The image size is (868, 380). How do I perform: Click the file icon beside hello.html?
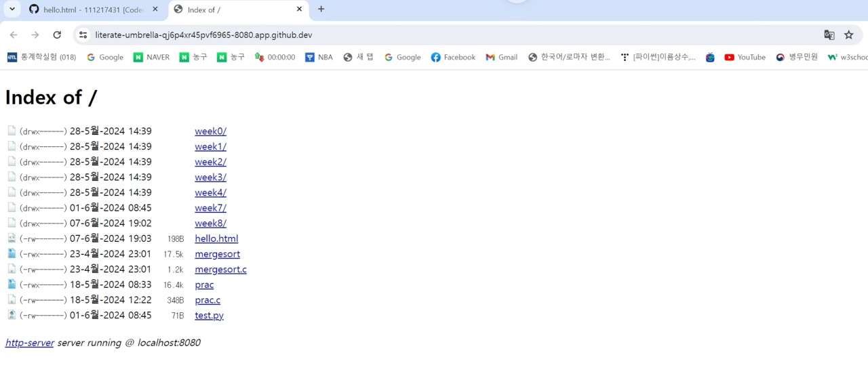[12, 238]
